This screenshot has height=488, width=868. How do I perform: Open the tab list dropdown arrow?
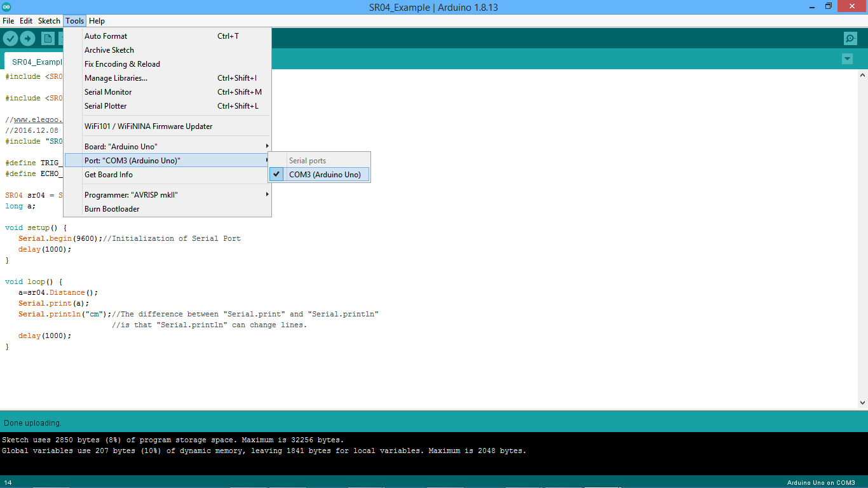pos(847,58)
